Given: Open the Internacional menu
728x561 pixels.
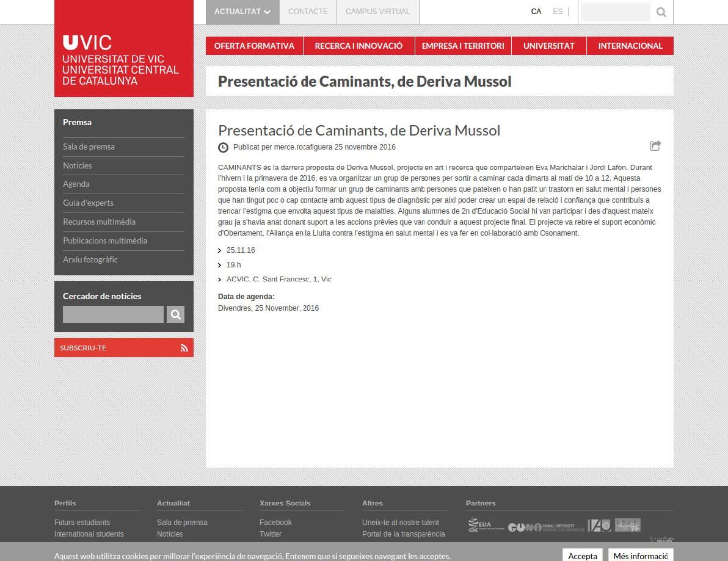Looking at the screenshot, I should click(x=630, y=46).
